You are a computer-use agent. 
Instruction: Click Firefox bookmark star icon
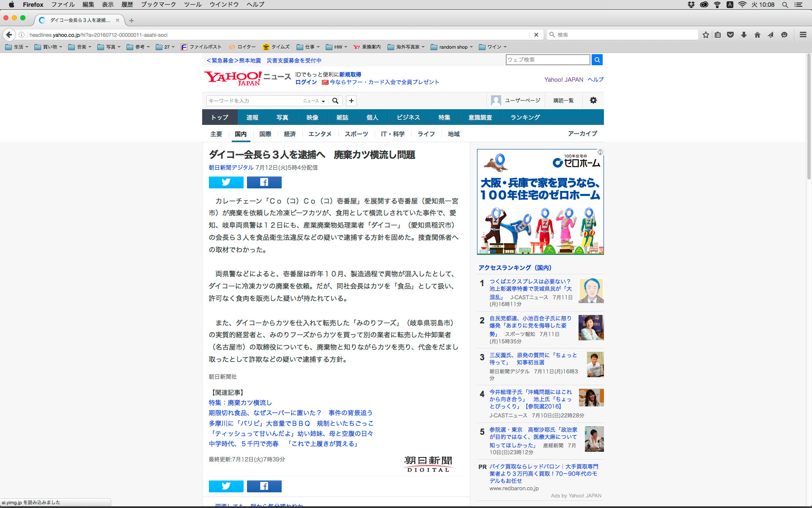click(705, 35)
